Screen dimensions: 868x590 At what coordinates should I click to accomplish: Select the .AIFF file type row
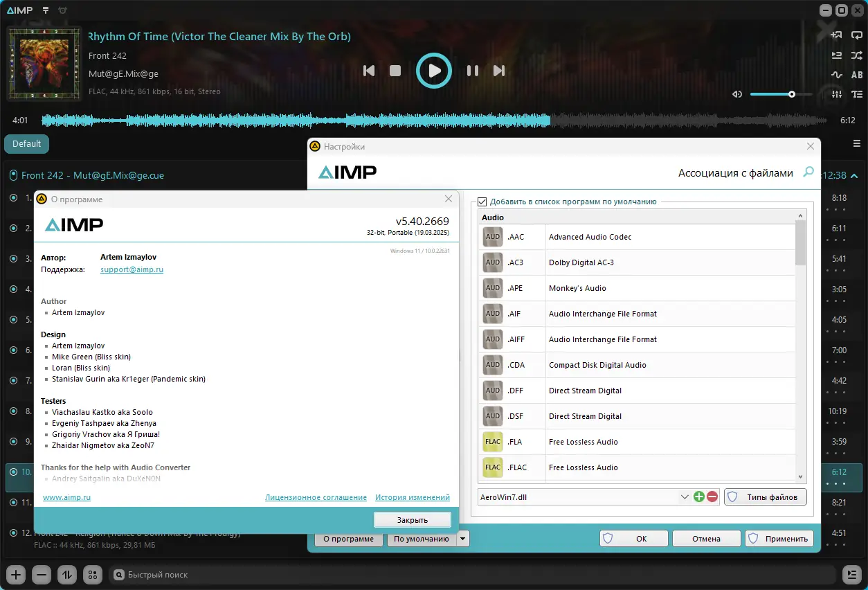point(637,339)
